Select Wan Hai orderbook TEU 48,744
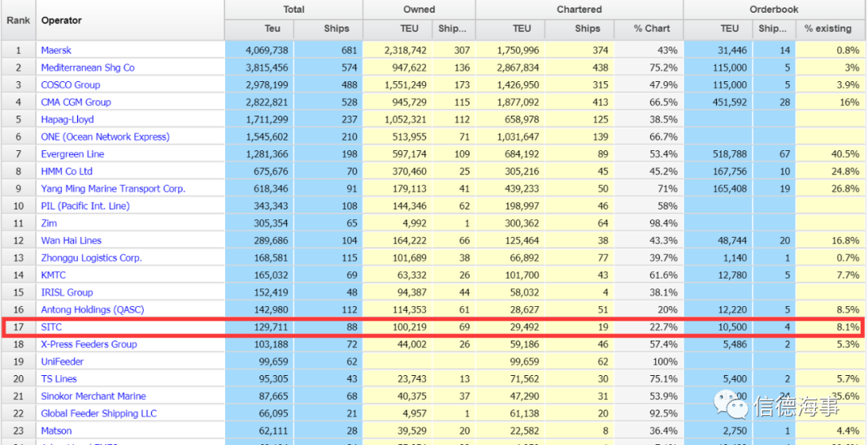Screen dimensions: 868x445 click(x=731, y=241)
